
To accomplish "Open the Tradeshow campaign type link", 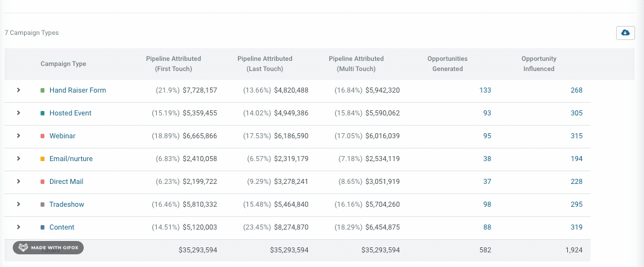I will tap(67, 204).
